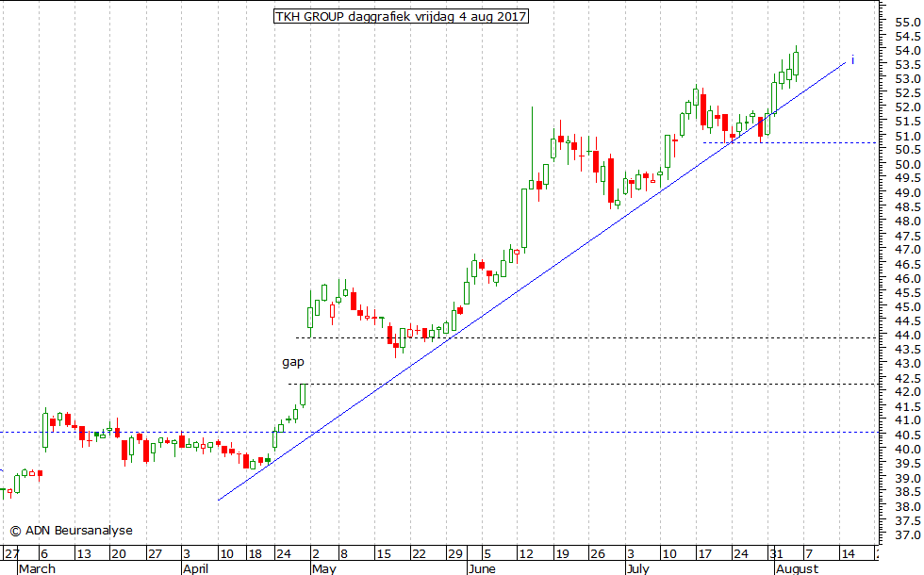Click the 55.0 price axis label

[907, 23]
